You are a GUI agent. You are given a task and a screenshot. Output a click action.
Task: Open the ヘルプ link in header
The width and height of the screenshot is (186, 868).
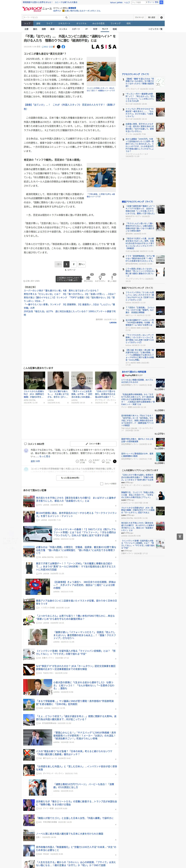[127, 2]
